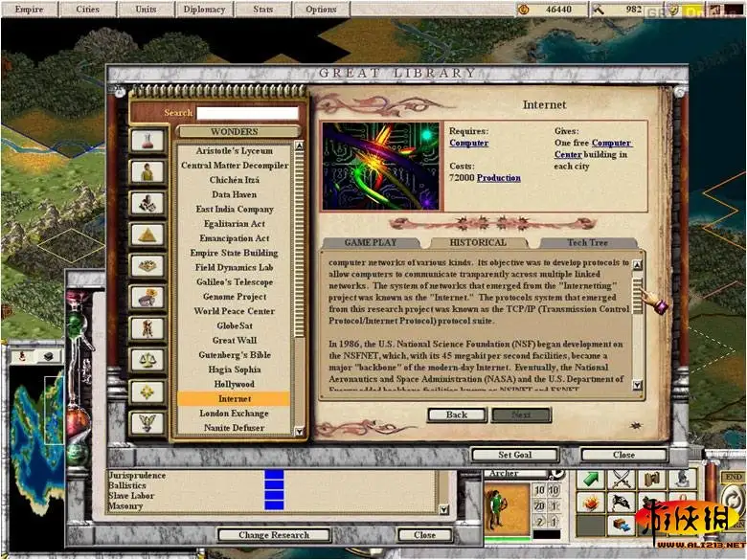Select the pyramid wonders category icon
747x560 pixels.
coord(147,235)
